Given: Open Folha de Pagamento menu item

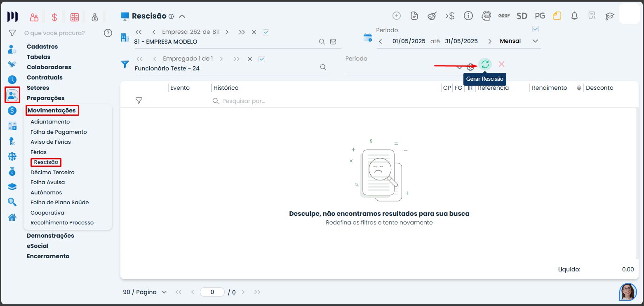Looking at the screenshot, I should [59, 132].
